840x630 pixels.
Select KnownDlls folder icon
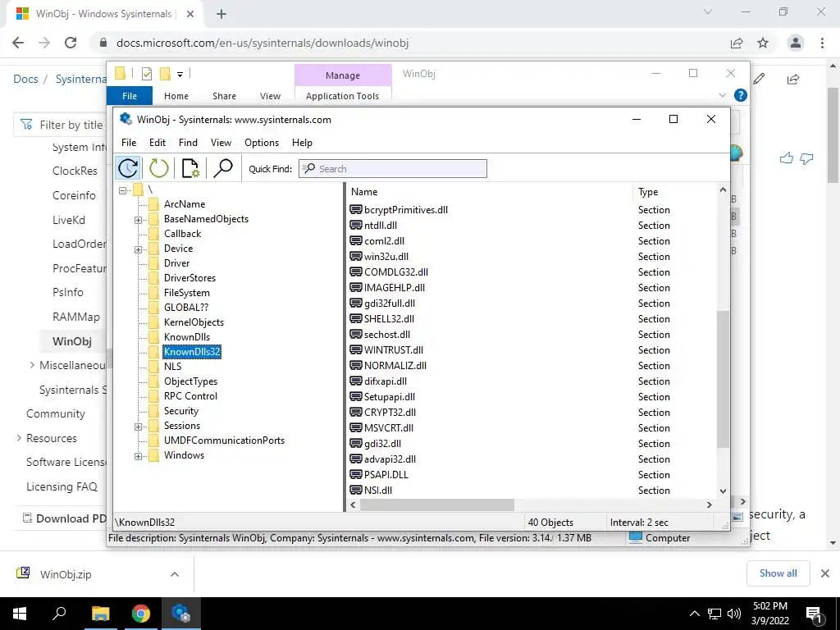click(153, 337)
